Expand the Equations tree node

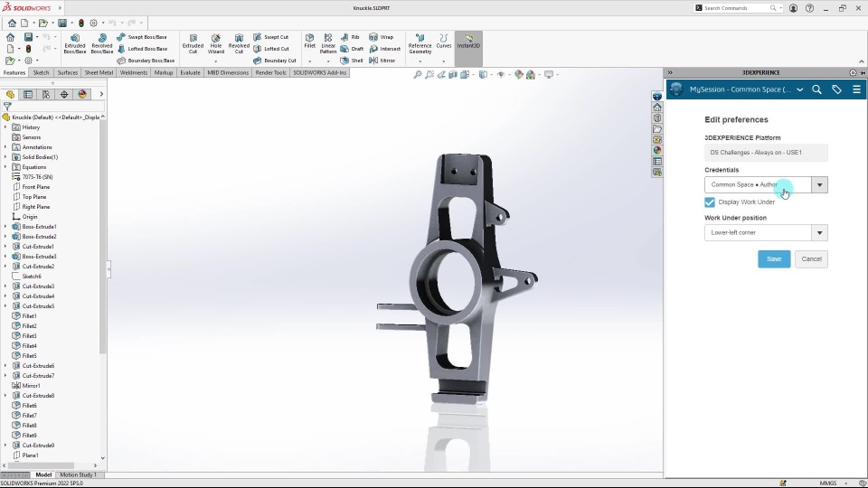[x=5, y=167]
